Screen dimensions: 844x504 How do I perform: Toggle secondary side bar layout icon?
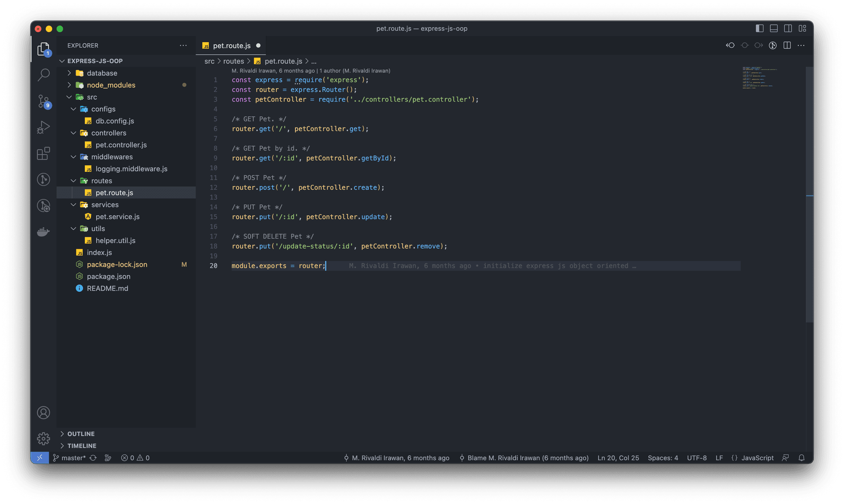(x=788, y=28)
